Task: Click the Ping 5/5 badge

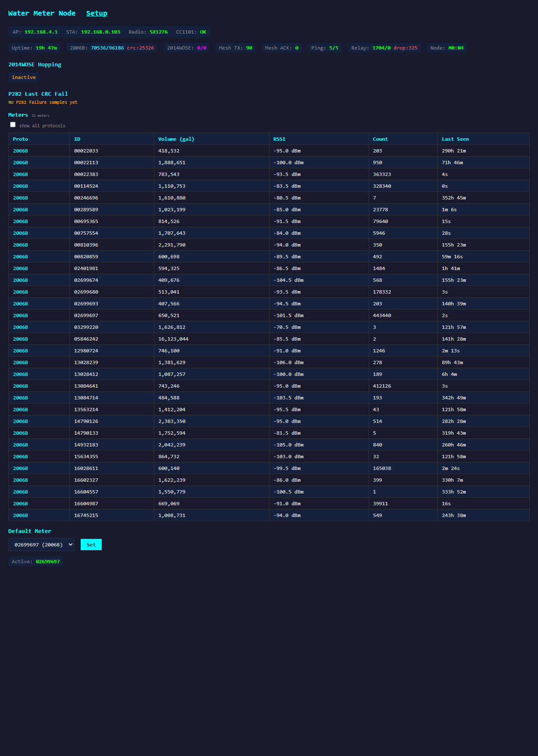Action: pyautogui.click(x=325, y=48)
